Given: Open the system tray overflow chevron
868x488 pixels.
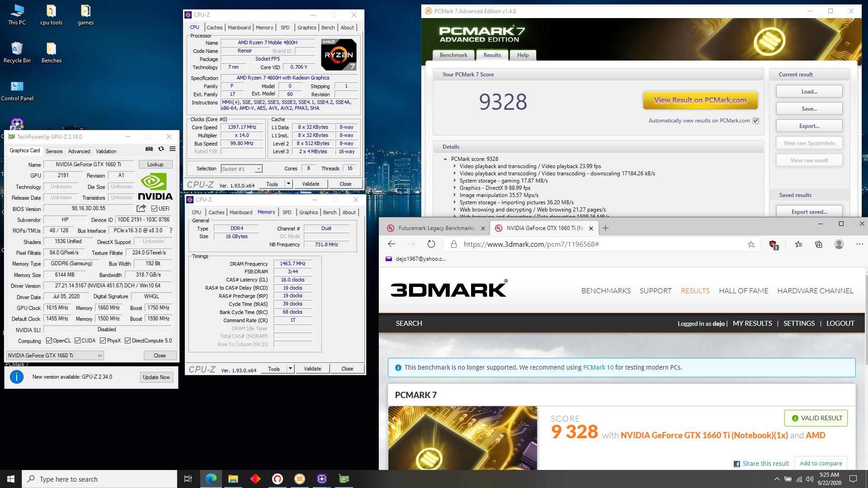Looking at the screenshot, I should (x=777, y=479).
